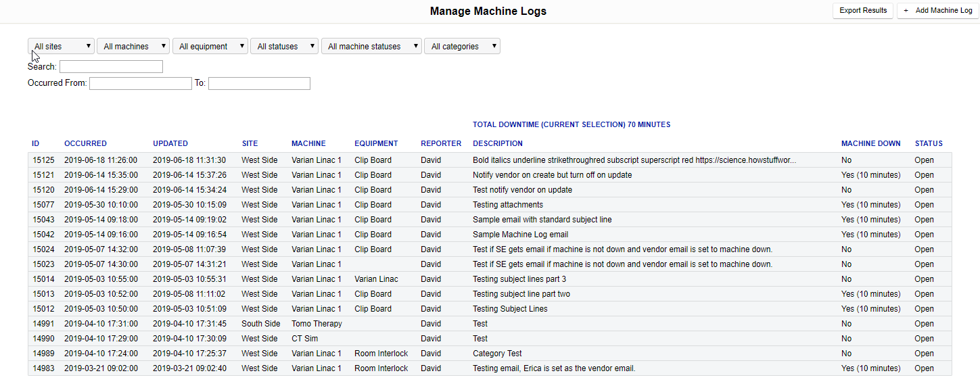Focus the Occurred From date field
Screen dimensions: 980x386
[x=141, y=84]
